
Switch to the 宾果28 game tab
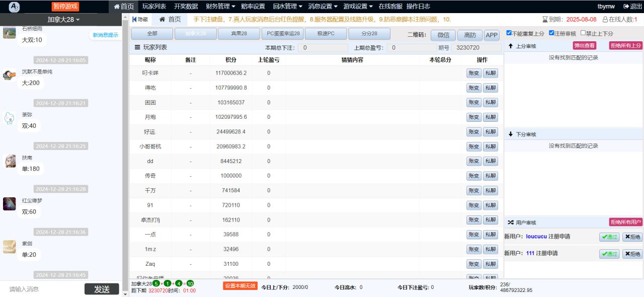(239, 34)
